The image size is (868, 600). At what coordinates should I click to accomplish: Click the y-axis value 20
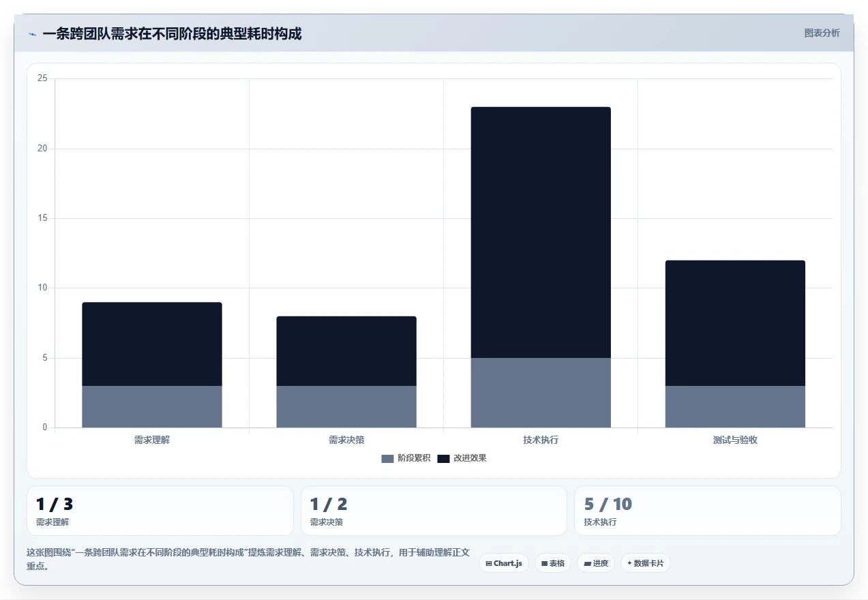(42, 149)
